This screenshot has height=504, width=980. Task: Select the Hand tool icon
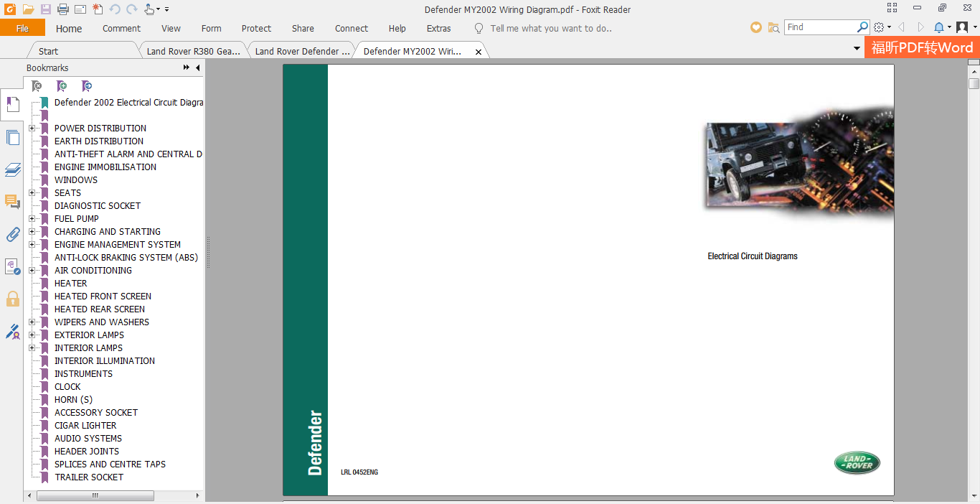point(149,9)
